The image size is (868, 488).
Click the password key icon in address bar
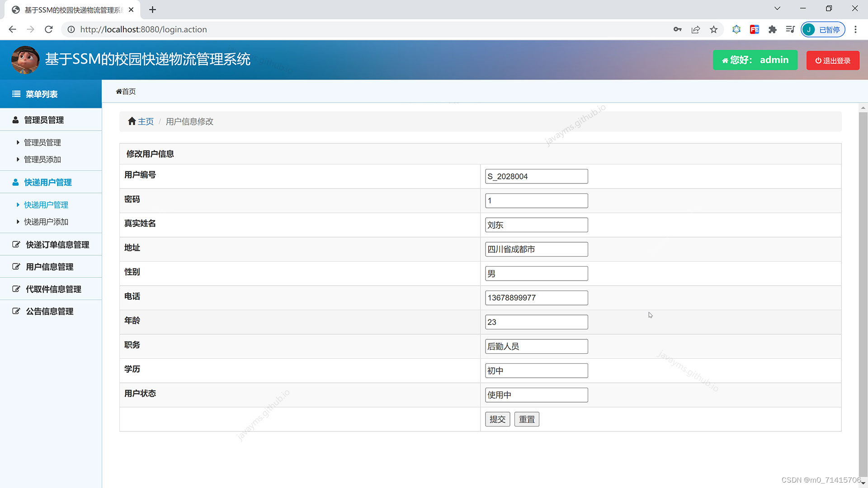point(677,29)
